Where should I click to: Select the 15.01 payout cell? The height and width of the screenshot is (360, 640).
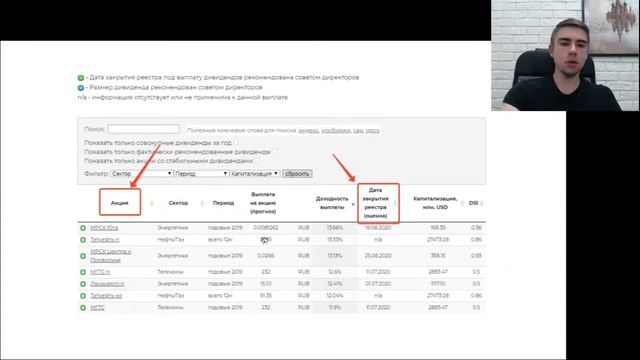point(266,284)
